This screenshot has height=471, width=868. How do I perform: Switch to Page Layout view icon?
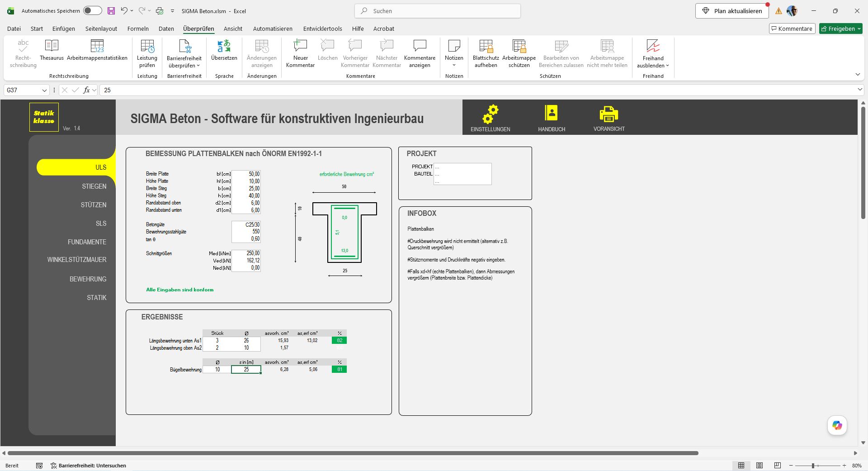coord(759,465)
